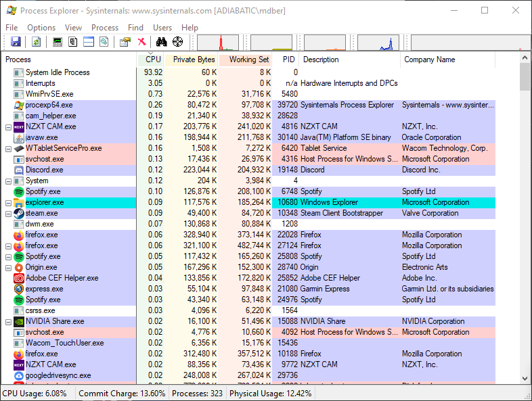The height and width of the screenshot is (401, 532).
Task: Click the scrollbar down arrow
Action: click(x=525, y=378)
